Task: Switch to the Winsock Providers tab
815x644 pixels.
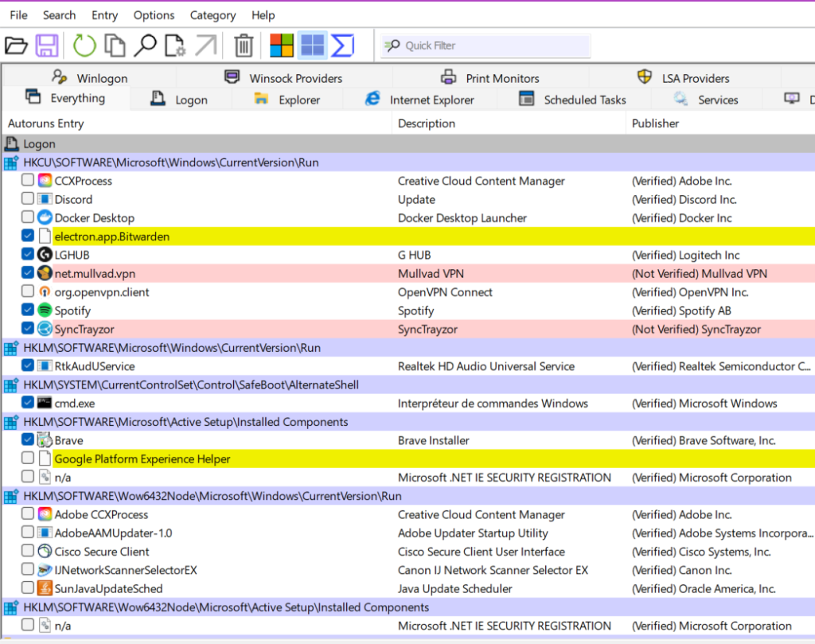Action: 283,78
